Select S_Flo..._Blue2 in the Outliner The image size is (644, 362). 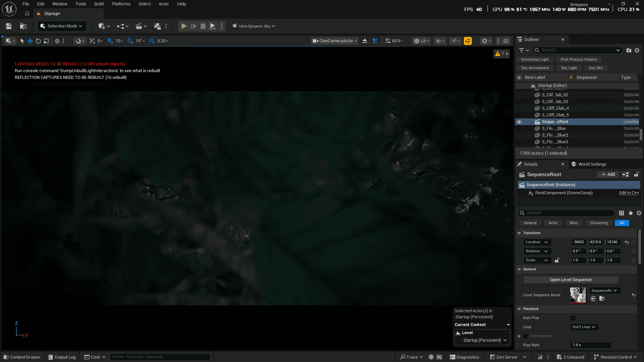577,135
